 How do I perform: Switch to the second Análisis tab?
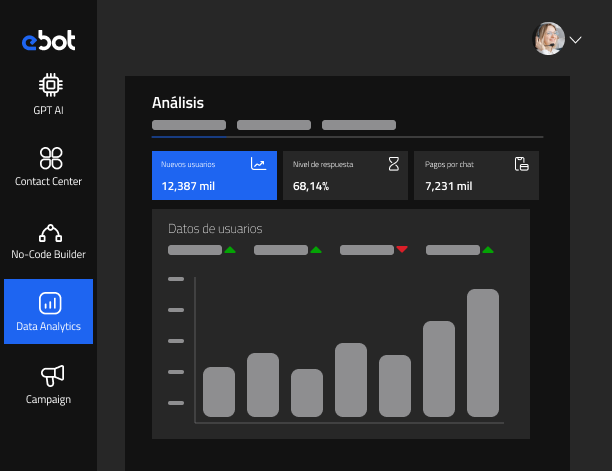tap(274, 125)
